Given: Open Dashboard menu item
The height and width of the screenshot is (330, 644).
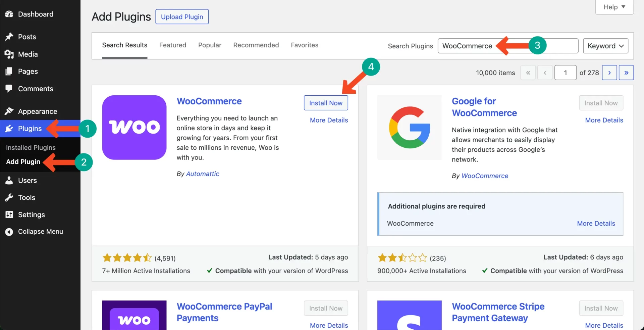Looking at the screenshot, I should (36, 14).
